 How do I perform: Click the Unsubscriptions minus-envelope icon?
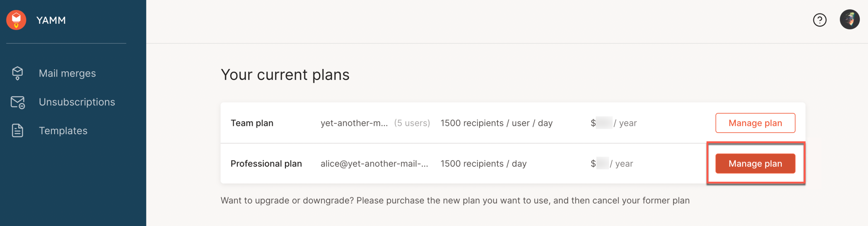pos(17,102)
